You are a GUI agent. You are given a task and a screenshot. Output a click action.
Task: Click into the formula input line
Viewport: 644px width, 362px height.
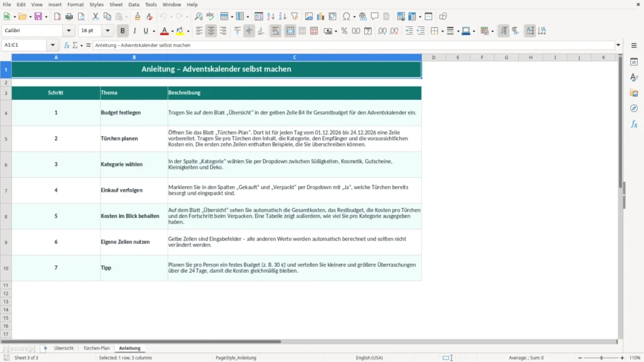[353, 45]
